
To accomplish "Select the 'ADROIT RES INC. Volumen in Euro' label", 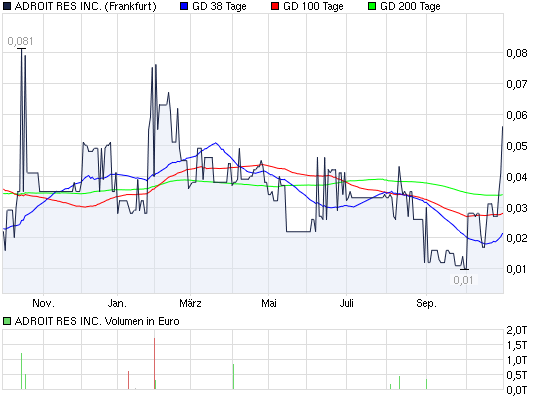I will click(x=97, y=321).
